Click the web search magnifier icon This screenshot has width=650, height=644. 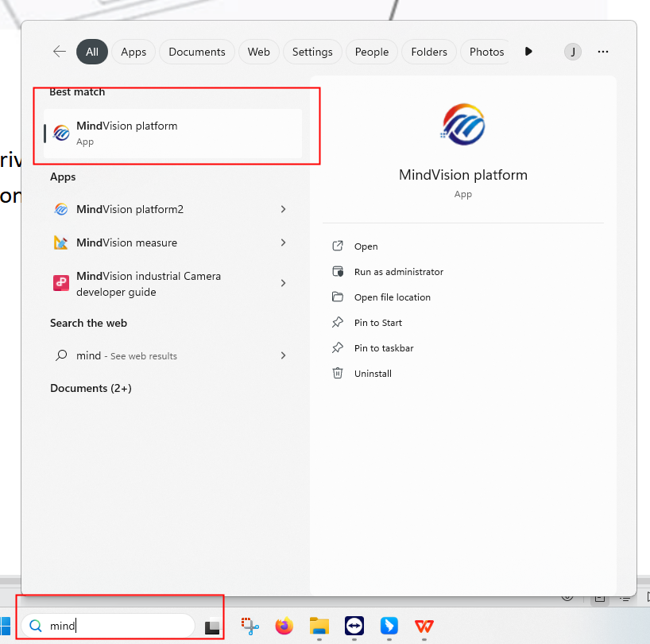pyautogui.click(x=61, y=355)
